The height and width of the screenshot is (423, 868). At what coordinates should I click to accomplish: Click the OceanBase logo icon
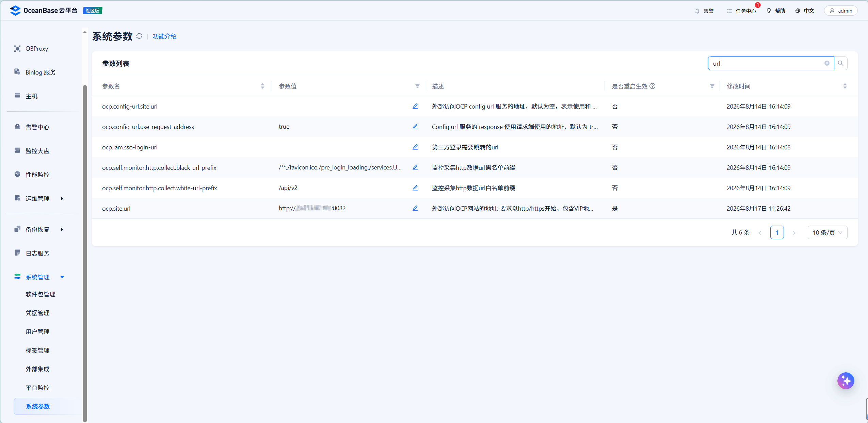pyautogui.click(x=15, y=11)
